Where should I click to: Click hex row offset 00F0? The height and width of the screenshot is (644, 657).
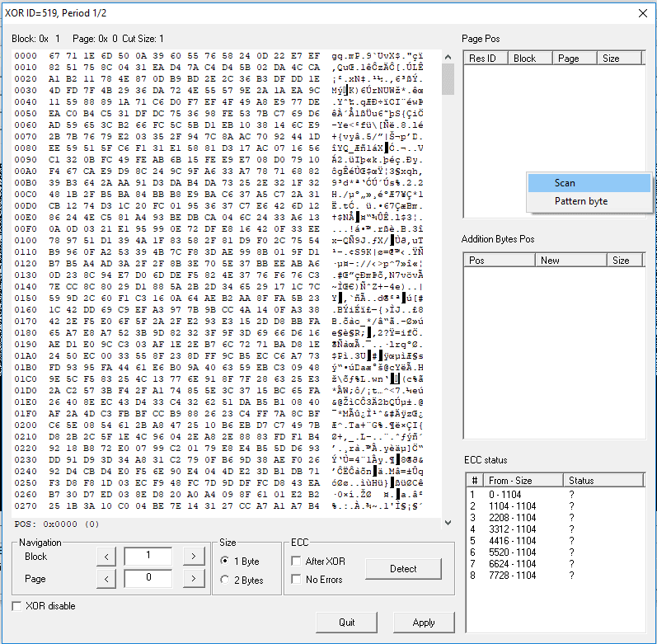pyautogui.click(x=26, y=228)
